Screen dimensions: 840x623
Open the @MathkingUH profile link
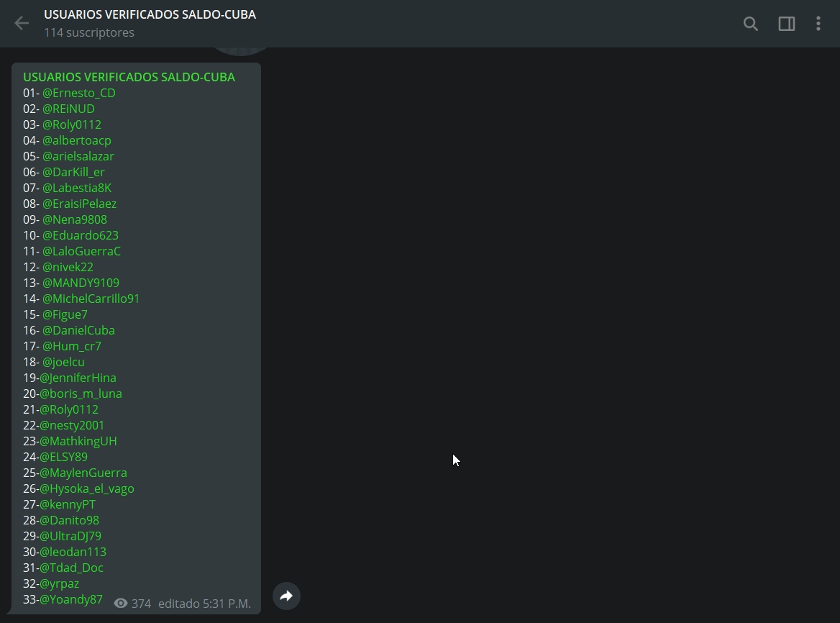point(78,441)
